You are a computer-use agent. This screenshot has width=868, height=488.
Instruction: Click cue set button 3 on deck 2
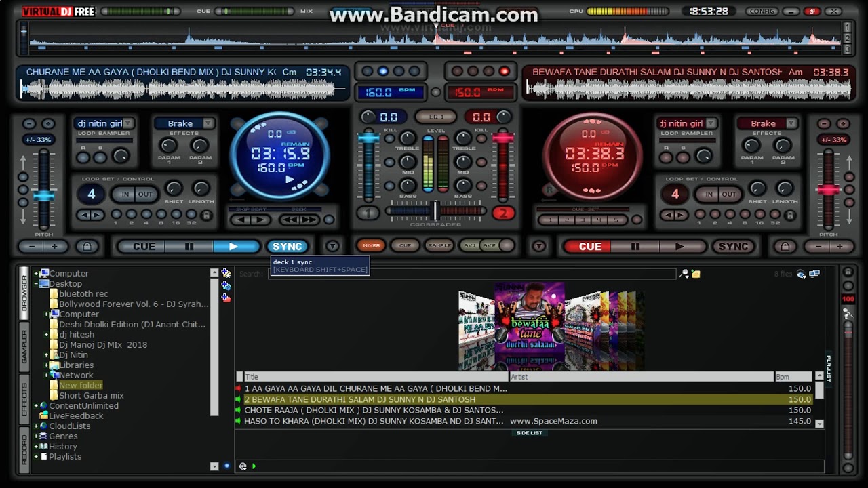point(584,220)
